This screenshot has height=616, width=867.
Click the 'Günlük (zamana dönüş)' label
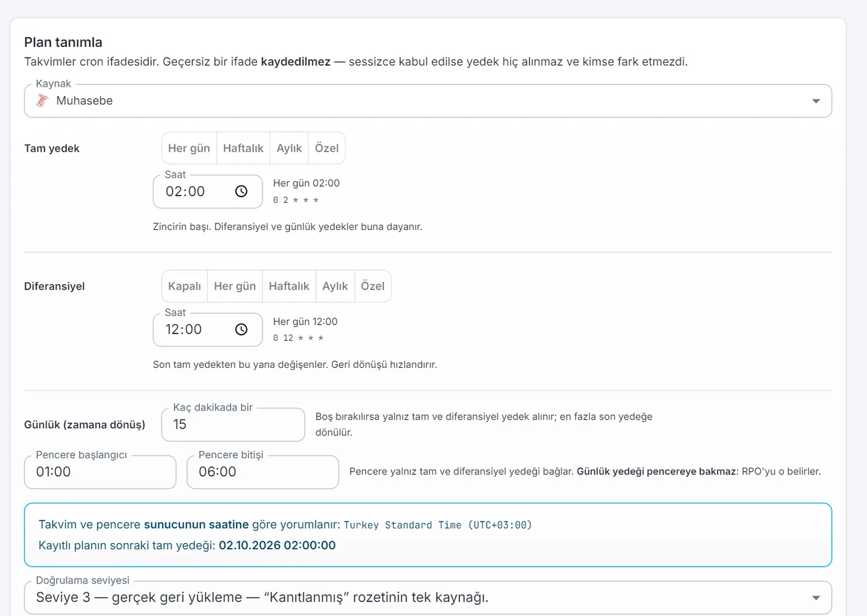(x=85, y=425)
